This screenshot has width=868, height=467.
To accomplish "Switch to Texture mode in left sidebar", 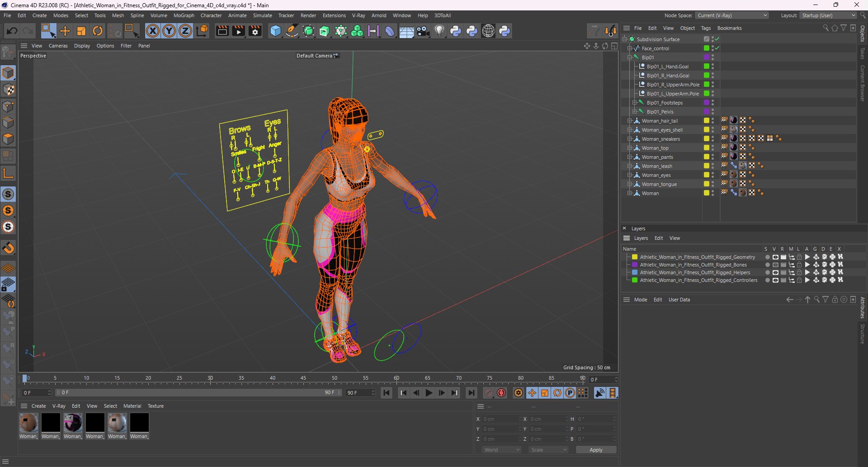I will click(x=8, y=90).
